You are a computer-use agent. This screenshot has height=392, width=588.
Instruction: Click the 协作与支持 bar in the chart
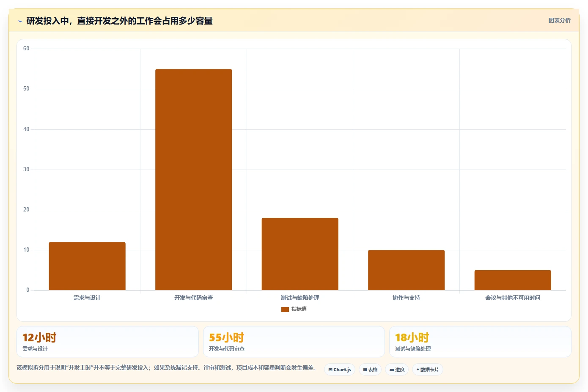click(406, 270)
